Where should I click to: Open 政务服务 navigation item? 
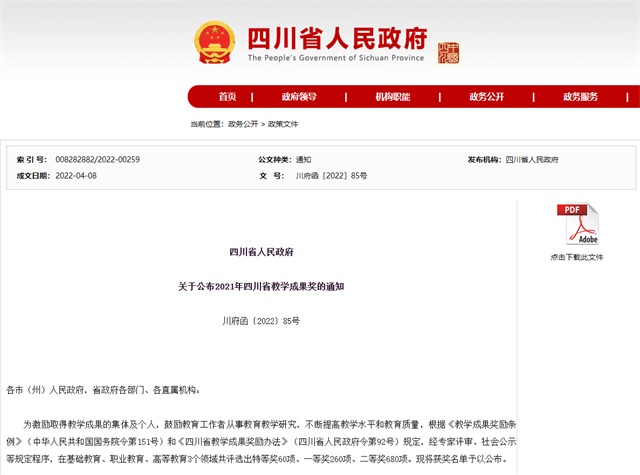click(x=580, y=97)
